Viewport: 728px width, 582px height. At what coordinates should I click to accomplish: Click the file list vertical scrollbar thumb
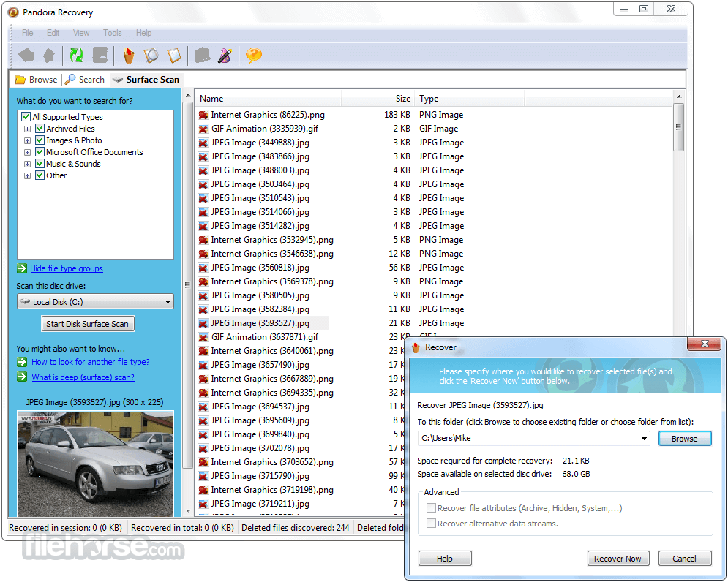(678, 127)
